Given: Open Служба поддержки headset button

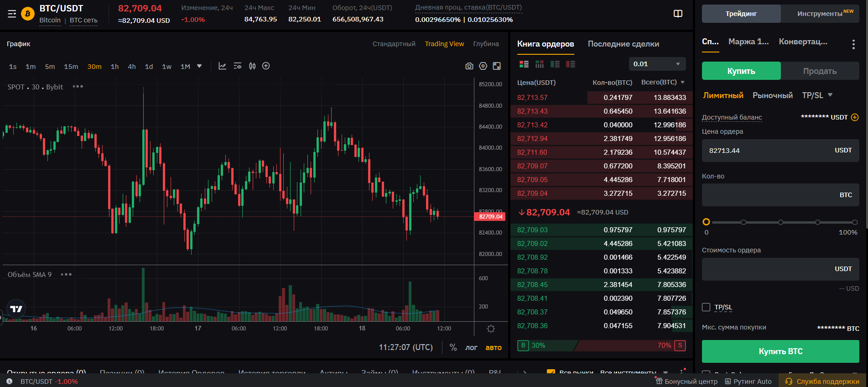Looking at the screenshot, I should (823, 382).
